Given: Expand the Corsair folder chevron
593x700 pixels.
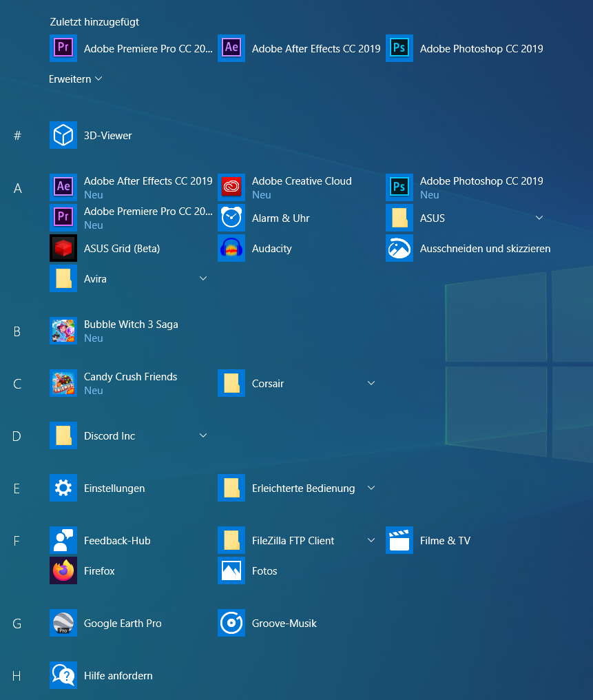Looking at the screenshot, I should (x=371, y=383).
